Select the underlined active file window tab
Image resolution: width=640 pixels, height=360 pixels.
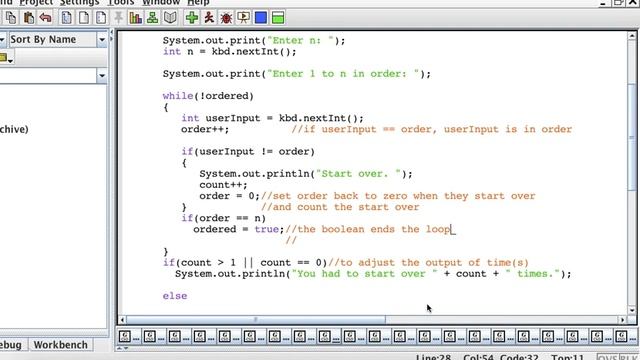coord(328,337)
